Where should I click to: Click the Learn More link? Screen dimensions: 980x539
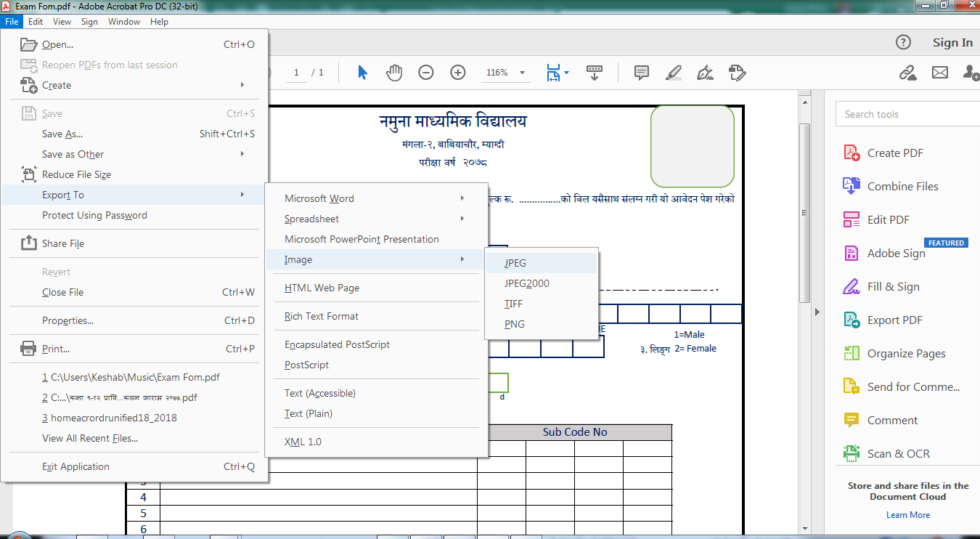908,515
